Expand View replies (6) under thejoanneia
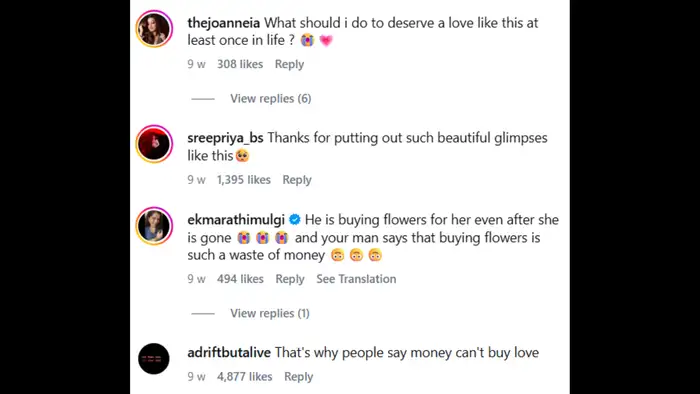The height and width of the screenshot is (394, 700). (271, 98)
